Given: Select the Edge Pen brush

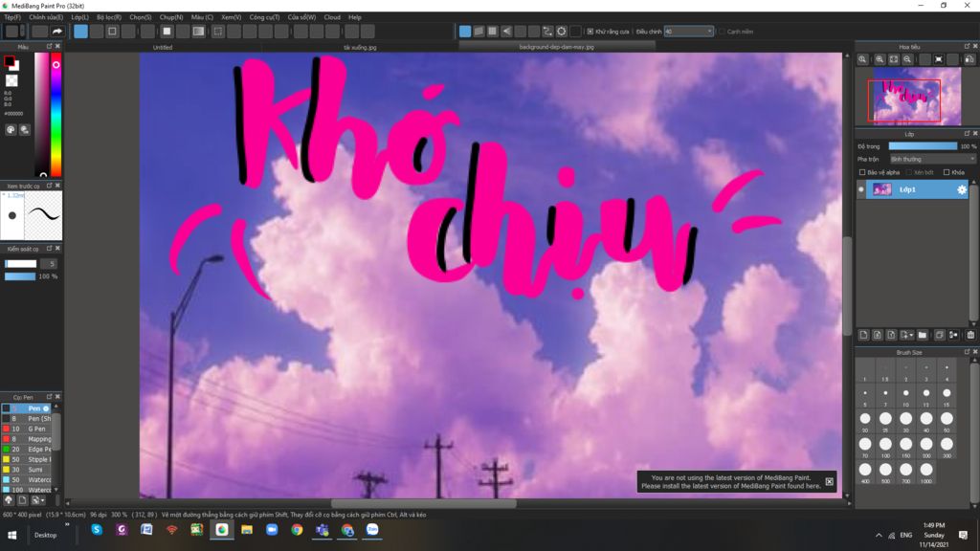Looking at the screenshot, I should point(28,450).
